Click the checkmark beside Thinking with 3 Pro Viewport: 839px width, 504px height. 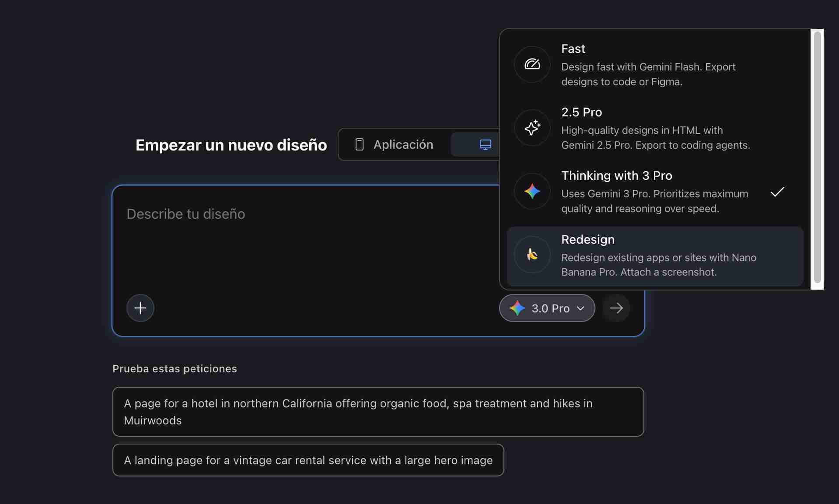pyautogui.click(x=777, y=192)
